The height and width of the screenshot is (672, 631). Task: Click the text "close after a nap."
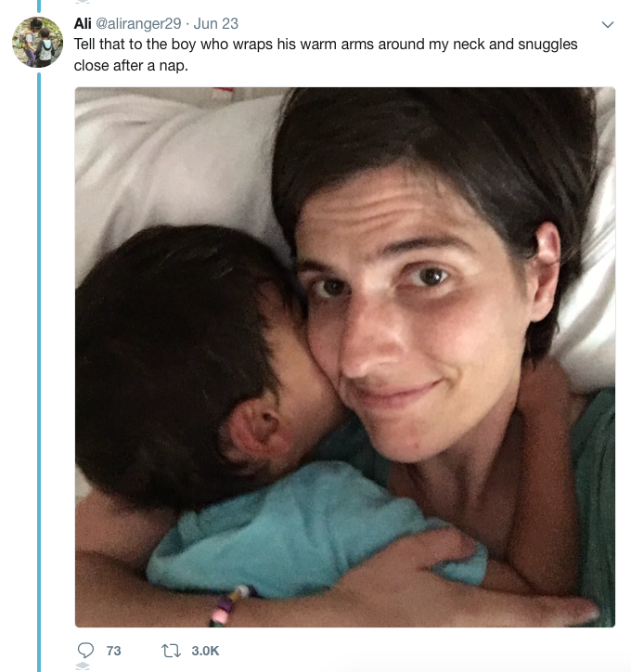pyautogui.click(x=132, y=65)
